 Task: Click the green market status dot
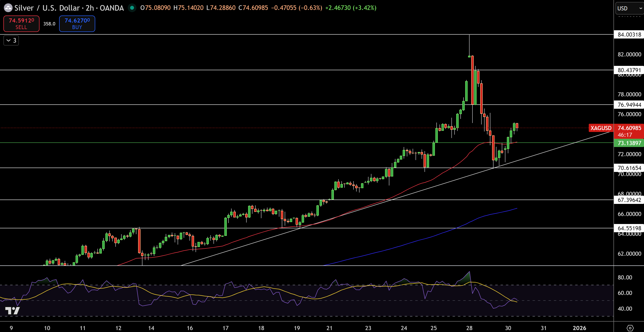coord(132,8)
